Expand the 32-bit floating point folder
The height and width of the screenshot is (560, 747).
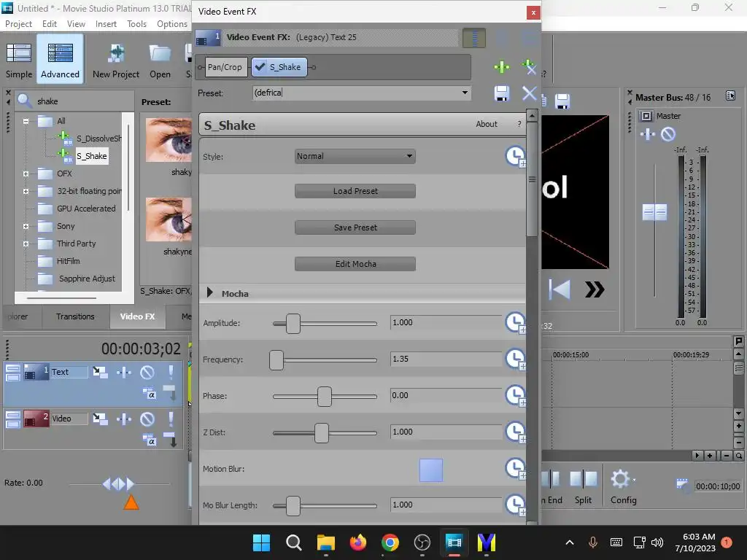(26, 192)
